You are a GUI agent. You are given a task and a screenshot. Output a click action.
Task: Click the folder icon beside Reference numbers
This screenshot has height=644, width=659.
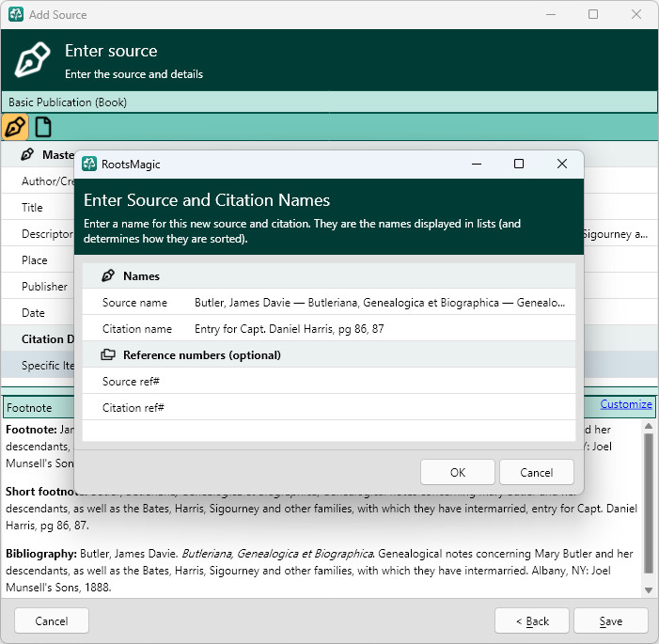[x=108, y=354]
